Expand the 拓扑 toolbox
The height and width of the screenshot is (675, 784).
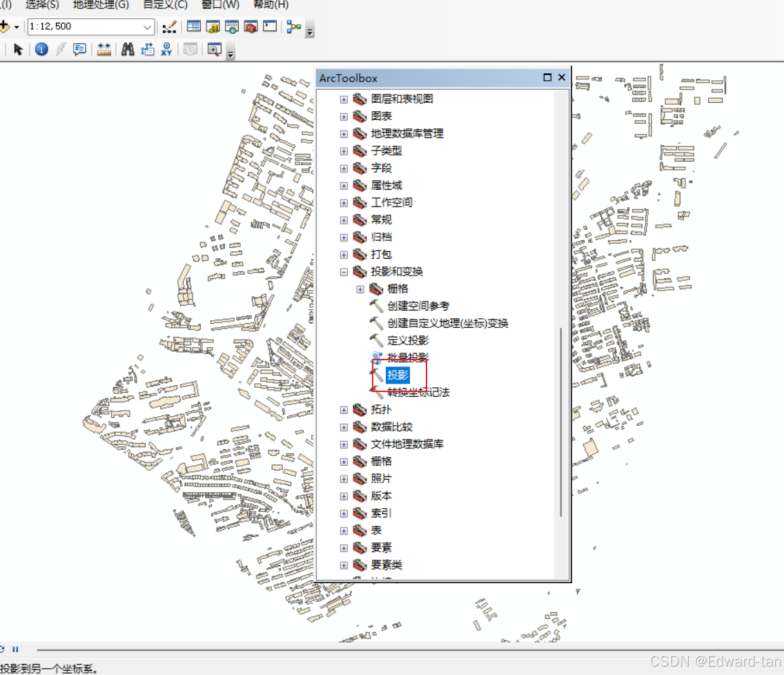pos(344,409)
